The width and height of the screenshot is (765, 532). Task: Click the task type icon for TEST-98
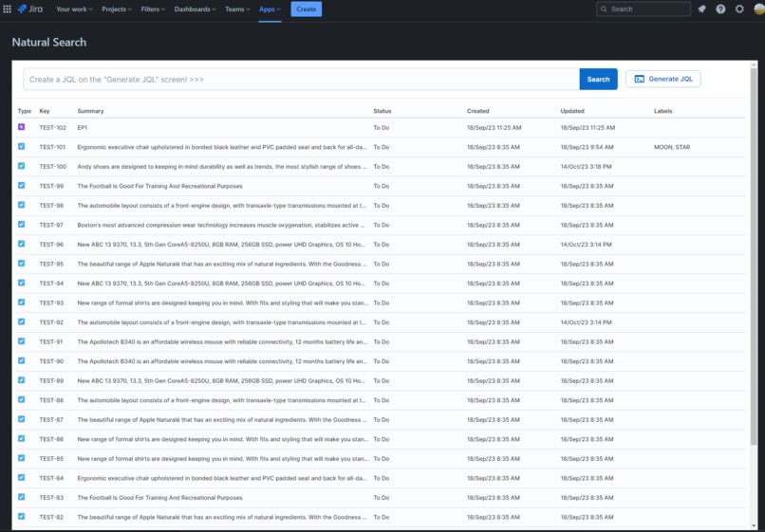click(x=22, y=205)
